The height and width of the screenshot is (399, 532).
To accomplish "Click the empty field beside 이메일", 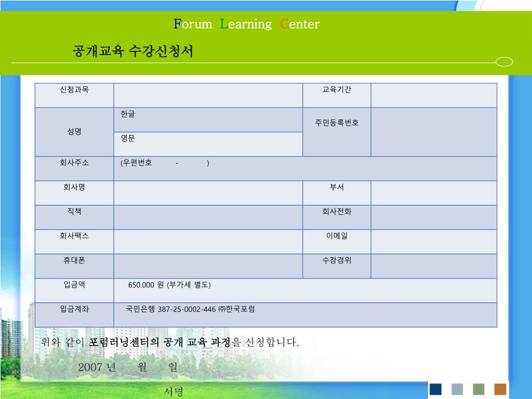I will click(x=434, y=242).
